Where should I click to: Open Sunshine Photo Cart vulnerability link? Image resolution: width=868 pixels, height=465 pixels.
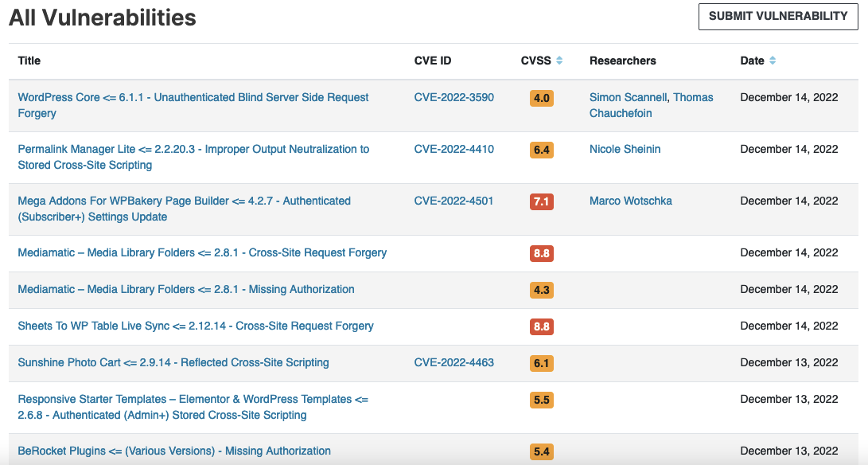click(173, 362)
